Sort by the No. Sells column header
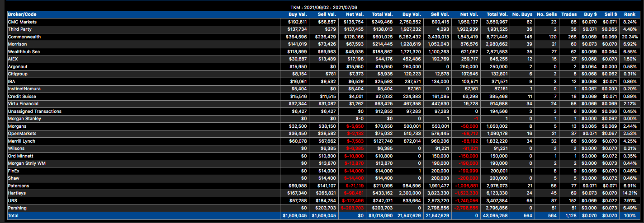Image resolution: width=644 pixels, height=223 pixels. coord(547,14)
